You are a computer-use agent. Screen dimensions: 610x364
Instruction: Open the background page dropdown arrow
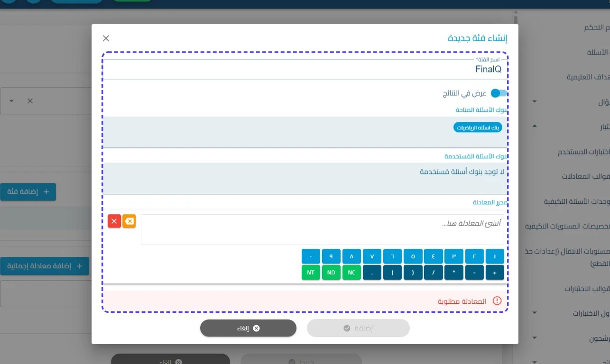point(12,101)
